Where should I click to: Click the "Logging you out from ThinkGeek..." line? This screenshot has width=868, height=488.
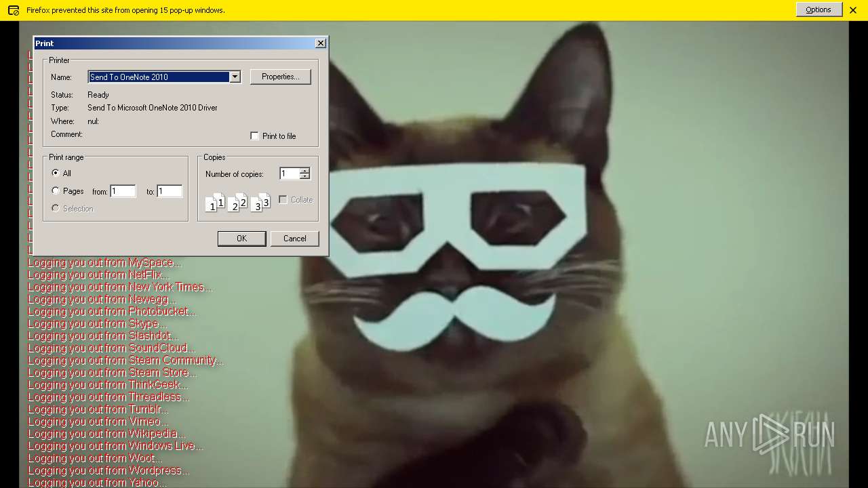(108, 384)
